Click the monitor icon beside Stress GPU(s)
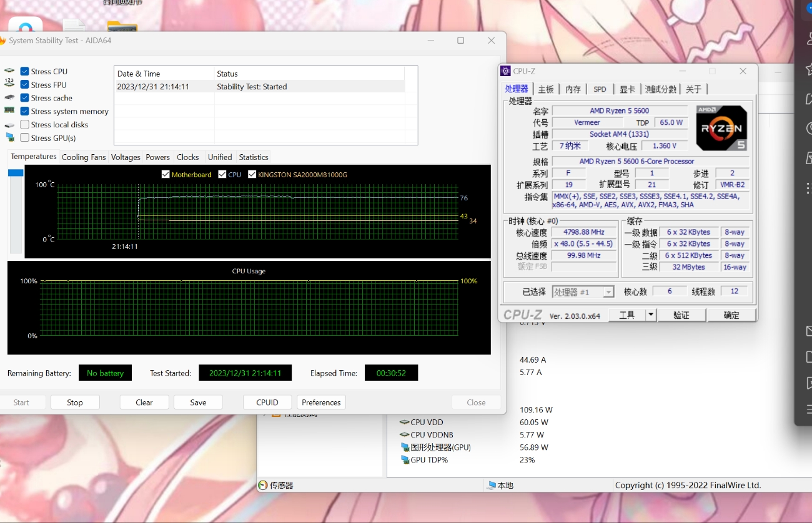The width and height of the screenshot is (812, 523). pos(9,137)
